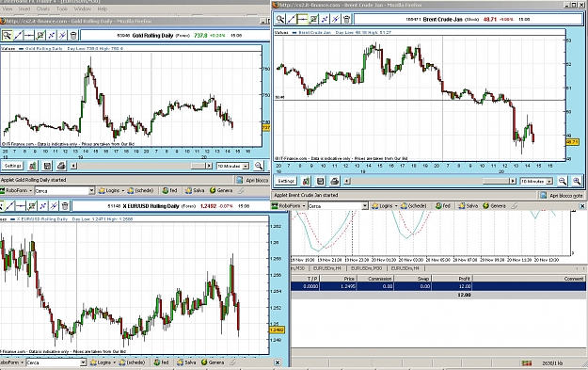Click the trash bin icon in Brent Crude toolbar
This screenshot has height=370, width=588.
pyautogui.click(x=347, y=19)
